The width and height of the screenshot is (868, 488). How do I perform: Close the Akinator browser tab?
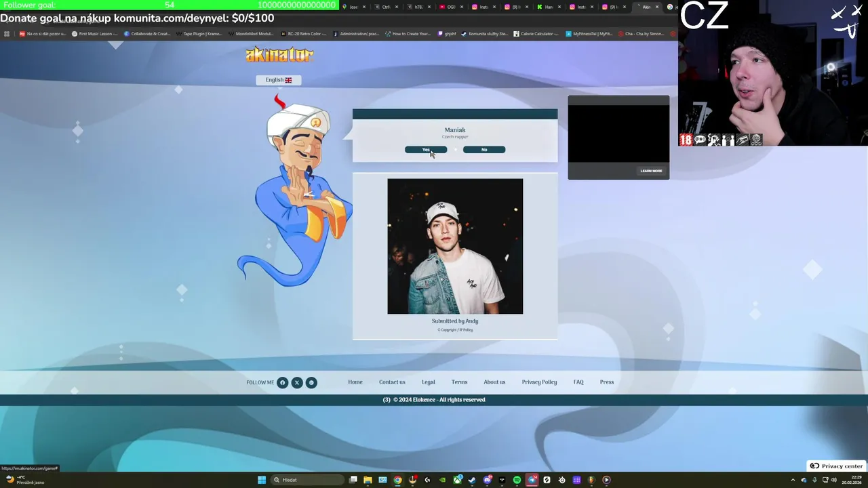pyautogui.click(x=657, y=7)
